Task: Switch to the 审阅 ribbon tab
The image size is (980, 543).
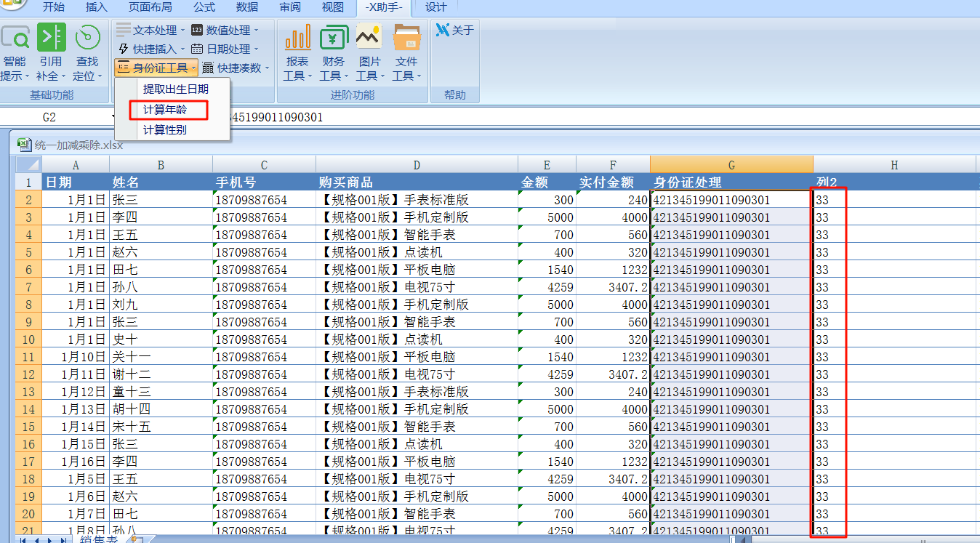Action: click(290, 7)
